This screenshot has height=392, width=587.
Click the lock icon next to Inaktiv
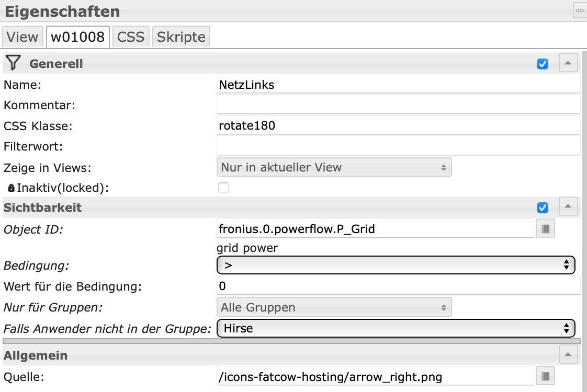pos(11,188)
